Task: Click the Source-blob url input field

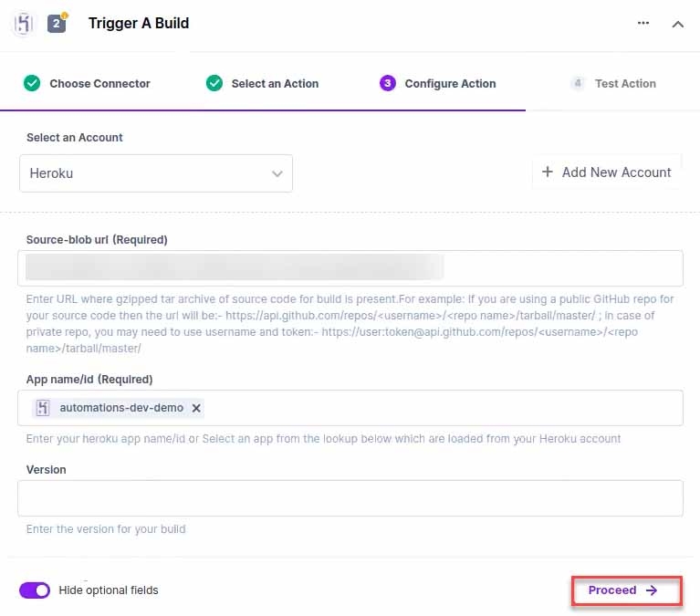Action: 350,268
